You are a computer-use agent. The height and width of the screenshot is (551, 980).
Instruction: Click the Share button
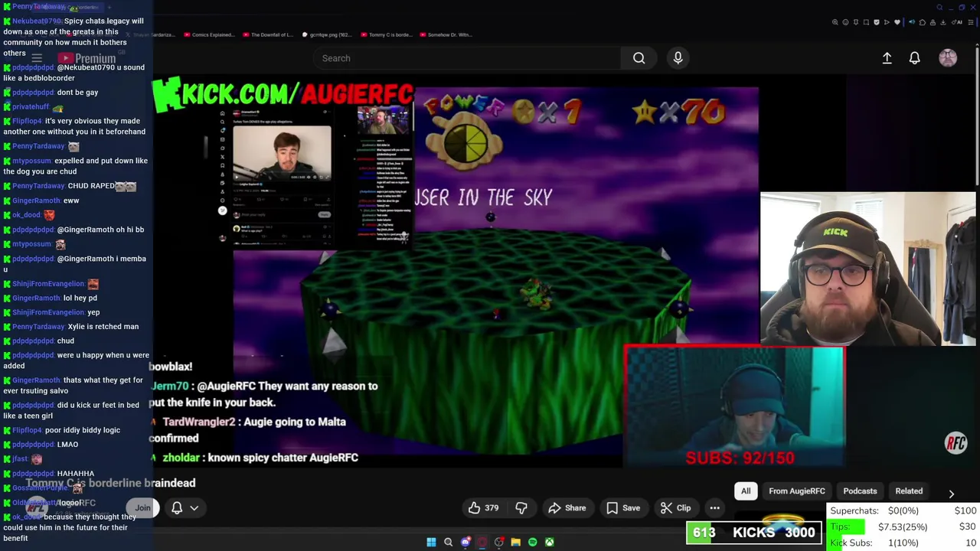point(567,508)
